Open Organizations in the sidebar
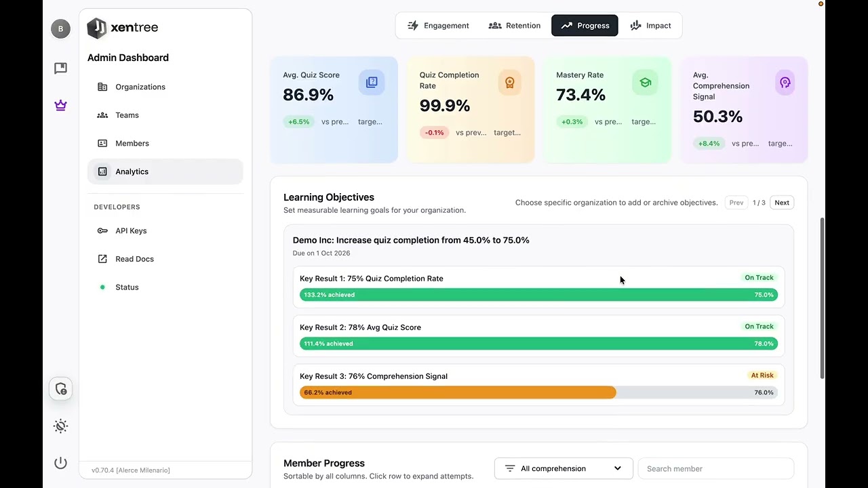The image size is (868, 488). 165,87
